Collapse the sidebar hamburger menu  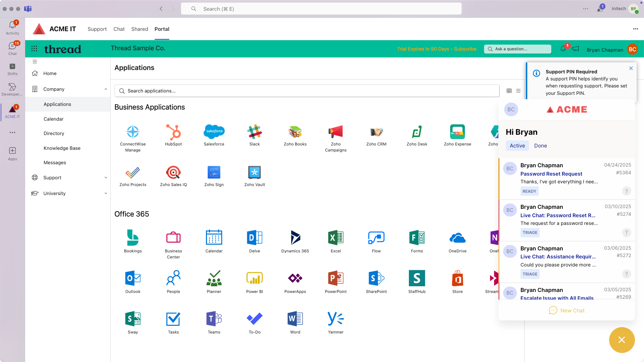point(35,62)
